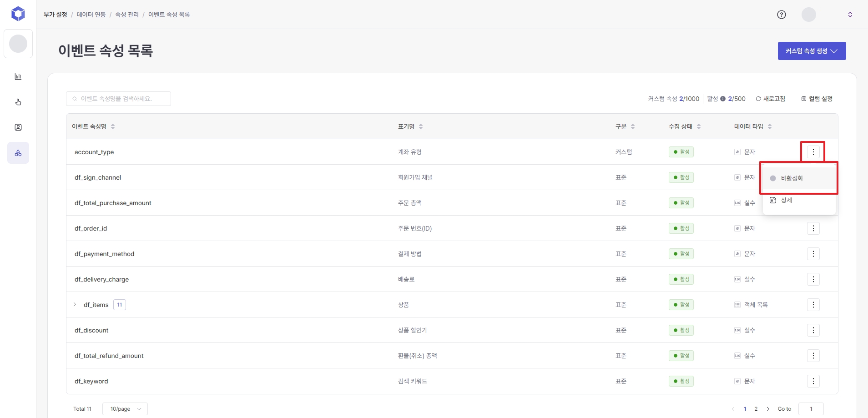Open the user profile sidebar icon
Viewport: 868px width, 418px height.
pos(18,127)
